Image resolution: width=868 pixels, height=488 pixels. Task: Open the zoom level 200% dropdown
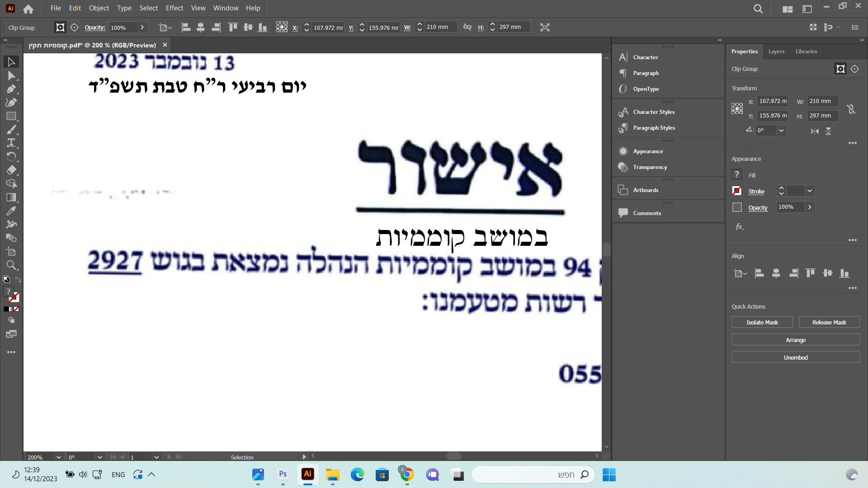[58, 457]
